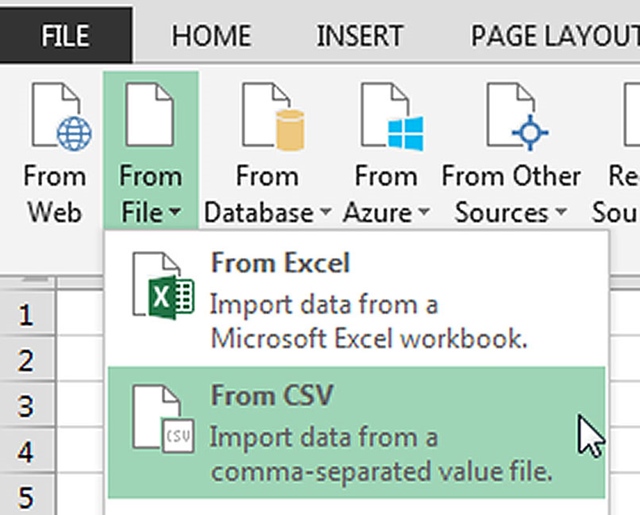This screenshot has width=640, height=515.
Task: Open the FILE tab
Action: click(x=66, y=36)
